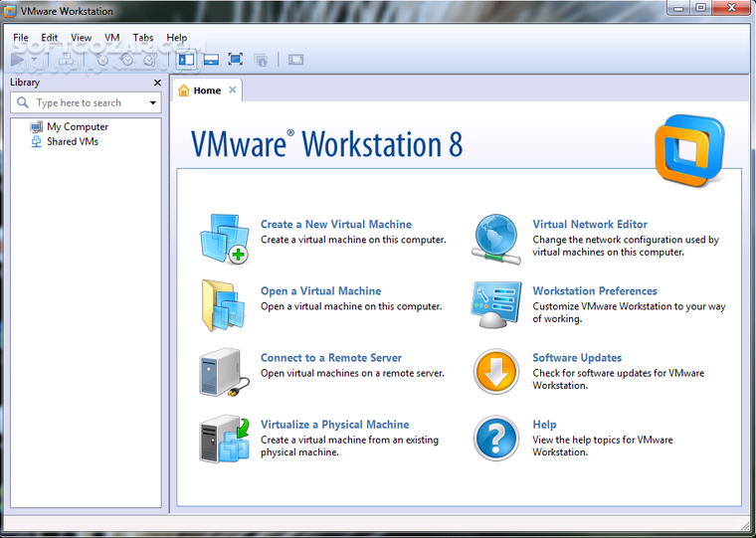Image resolution: width=756 pixels, height=538 pixels.
Task: Click the Take Snapshot clock icon
Action: pyautogui.click(x=102, y=60)
